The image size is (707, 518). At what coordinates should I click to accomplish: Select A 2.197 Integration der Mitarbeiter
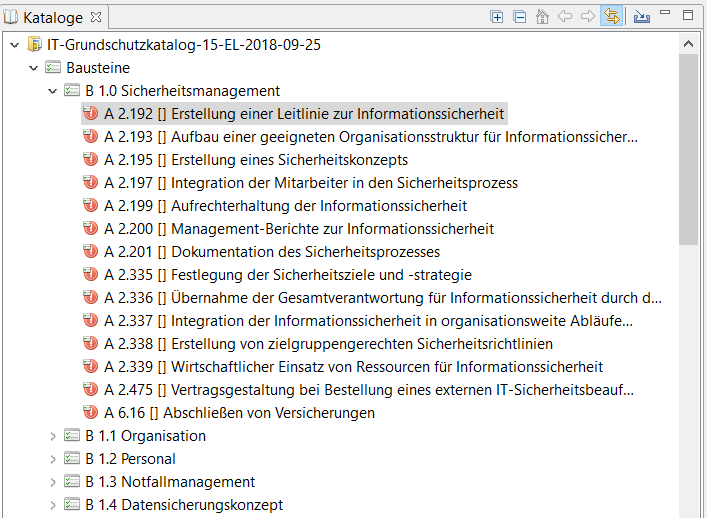tap(311, 183)
